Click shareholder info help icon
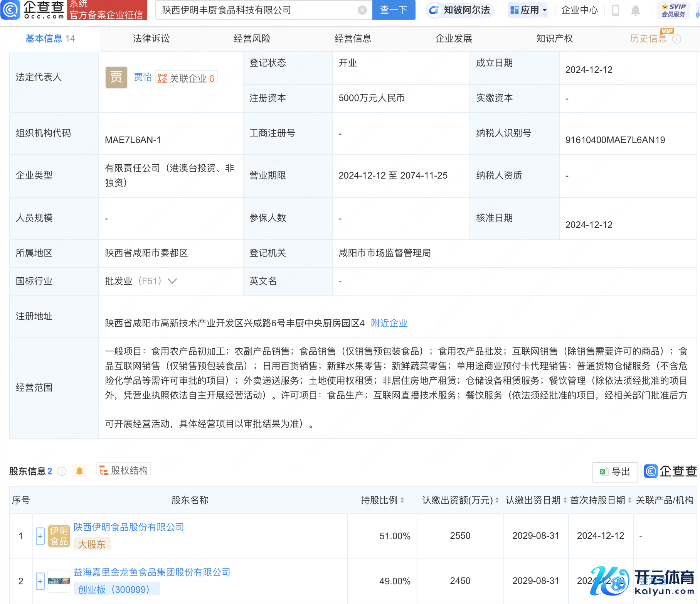Viewport: 700px width, 604px height. click(62, 471)
